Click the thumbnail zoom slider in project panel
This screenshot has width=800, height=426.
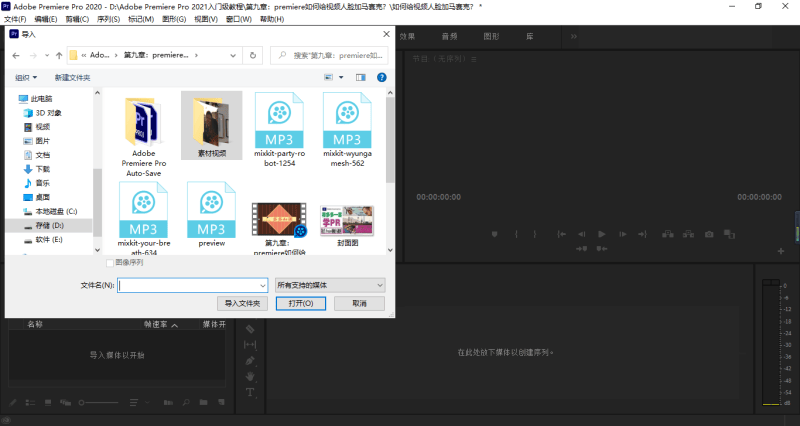(98, 403)
